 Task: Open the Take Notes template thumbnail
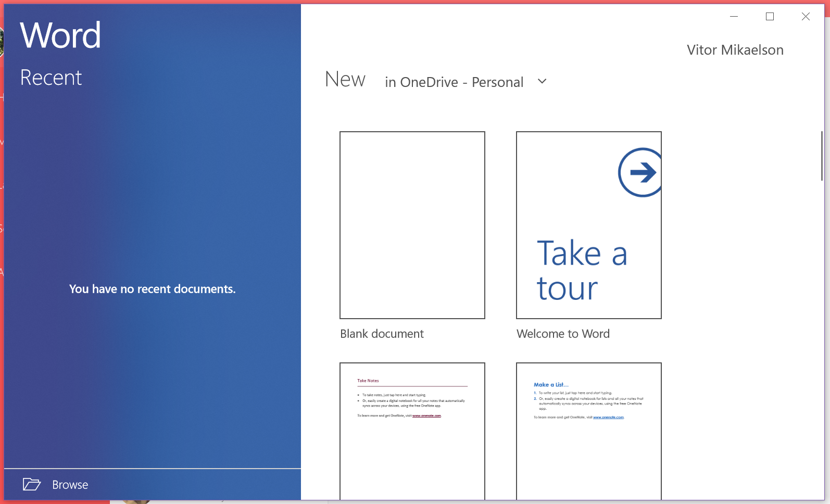point(412,431)
